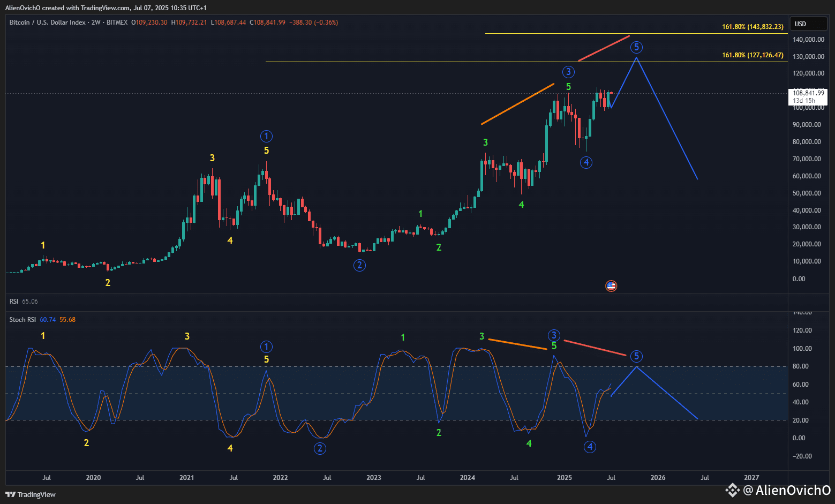Select circled wave 4 label on price chart

(x=586, y=162)
